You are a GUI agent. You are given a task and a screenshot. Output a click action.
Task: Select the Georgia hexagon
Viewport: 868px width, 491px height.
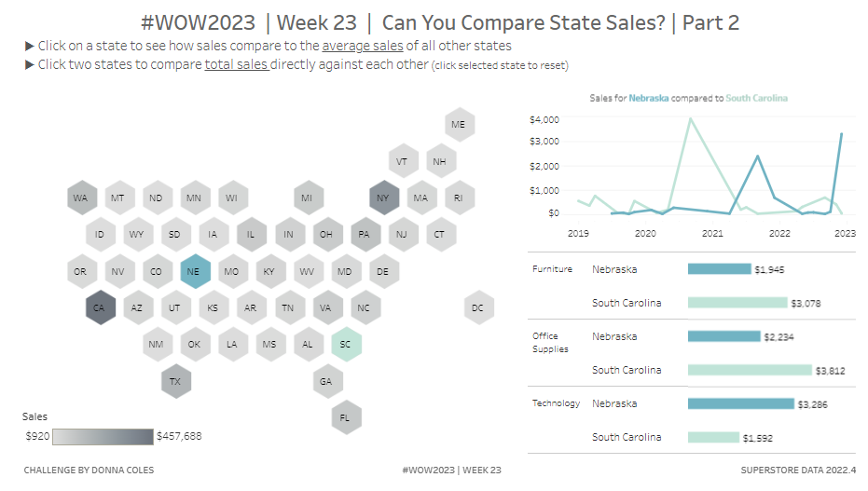325,381
